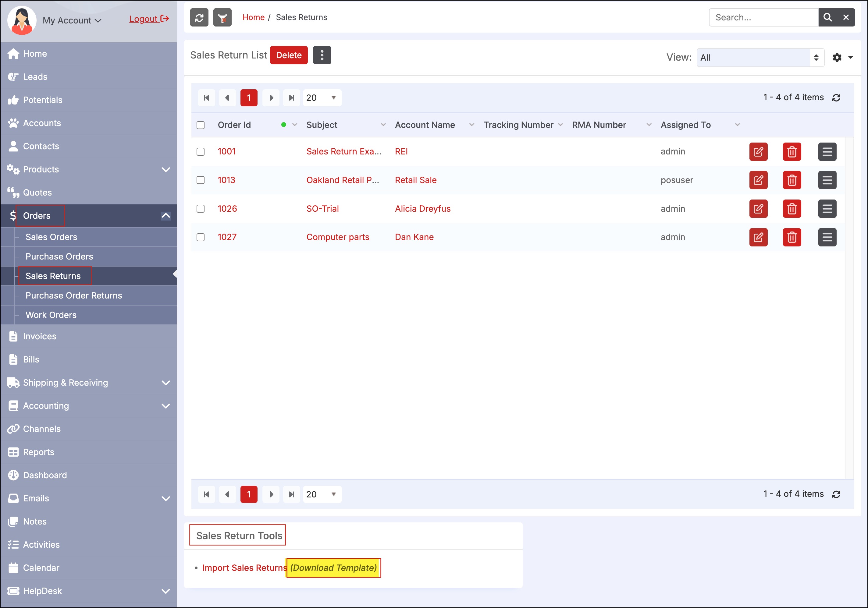The image size is (868, 608).
Task: Edit order 1013 with pencil icon
Action: pos(758,180)
